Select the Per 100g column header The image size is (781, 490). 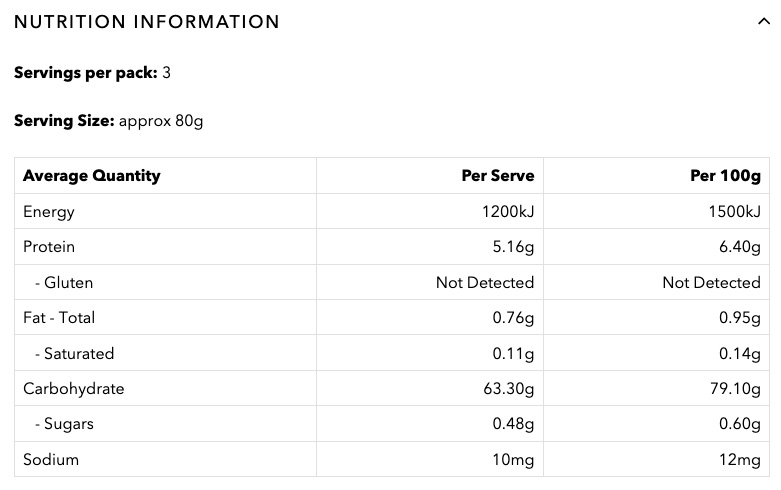[725, 176]
